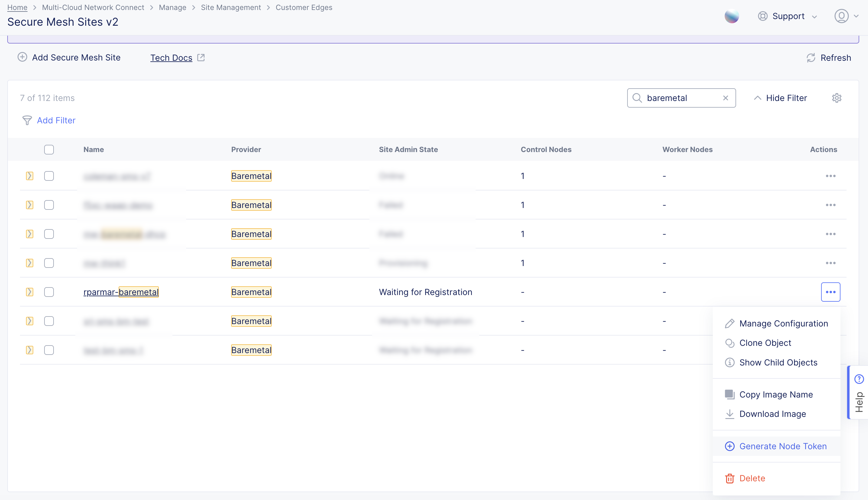Select Manage Configuration menu entry
Image resolution: width=868 pixels, height=500 pixels.
click(783, 323)
